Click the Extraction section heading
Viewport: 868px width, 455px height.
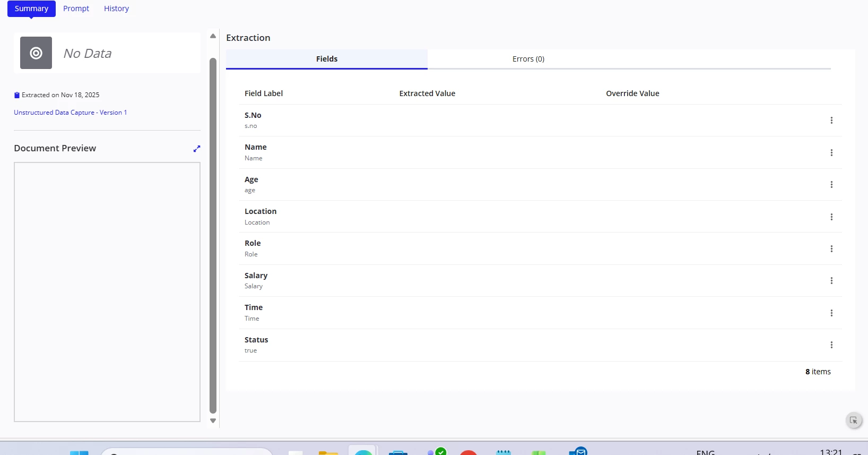248,38
